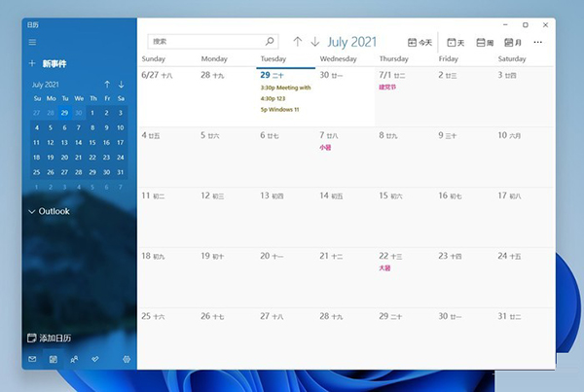This screenshot has width=584, height=392.
Task: Open the more options ellipsis menu
Action: coord(538,42)
